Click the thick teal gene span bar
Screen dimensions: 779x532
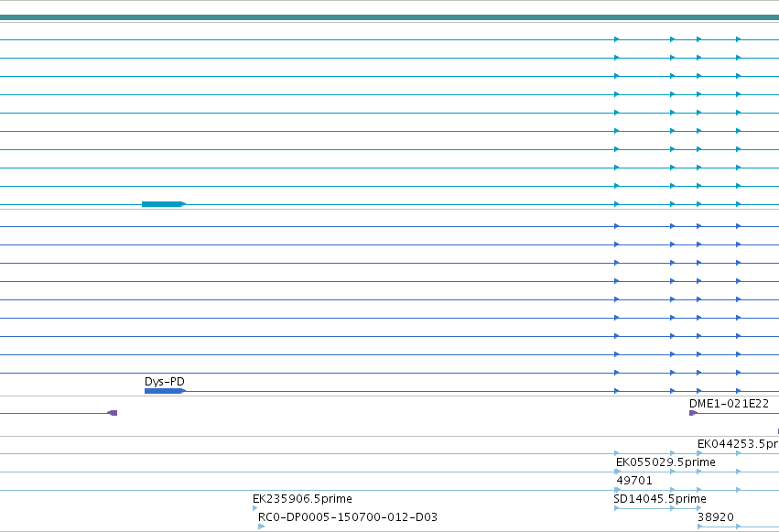[x=390, y=17]
